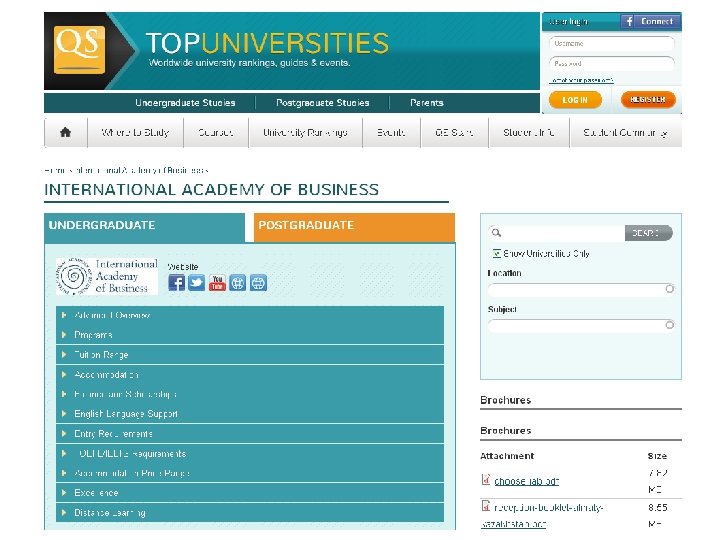Viewport: 720px width, 540px height.
Task: Click the REGISTER button
Action: (x=648, y=99)
